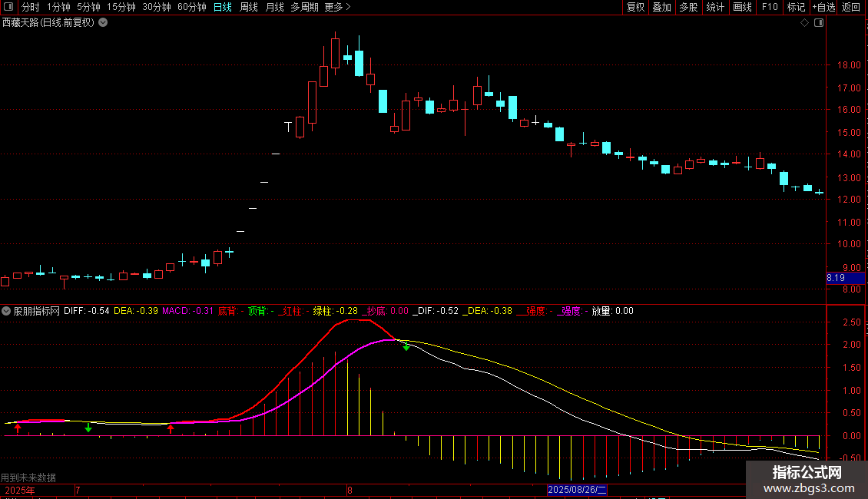The height and width of the screenshot is (499, 868).
Task: Toggle the left sidebar panel icon
Action: [8, 7]
